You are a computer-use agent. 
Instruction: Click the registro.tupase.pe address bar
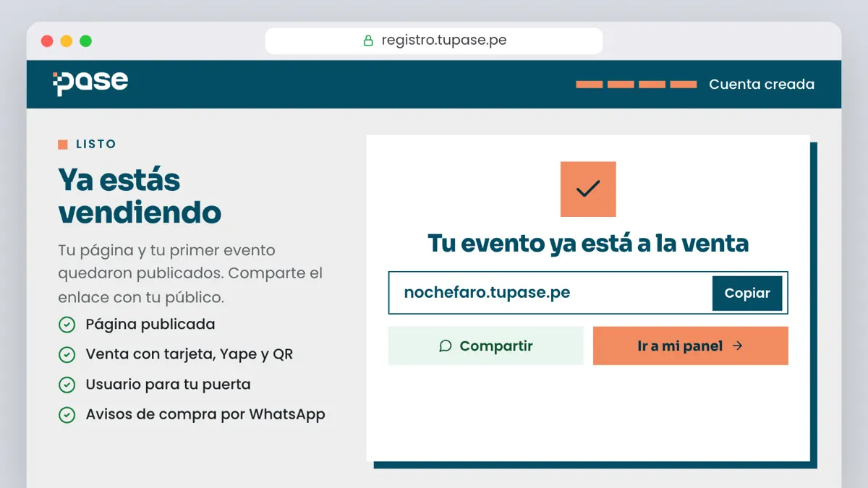click(434, 40)
